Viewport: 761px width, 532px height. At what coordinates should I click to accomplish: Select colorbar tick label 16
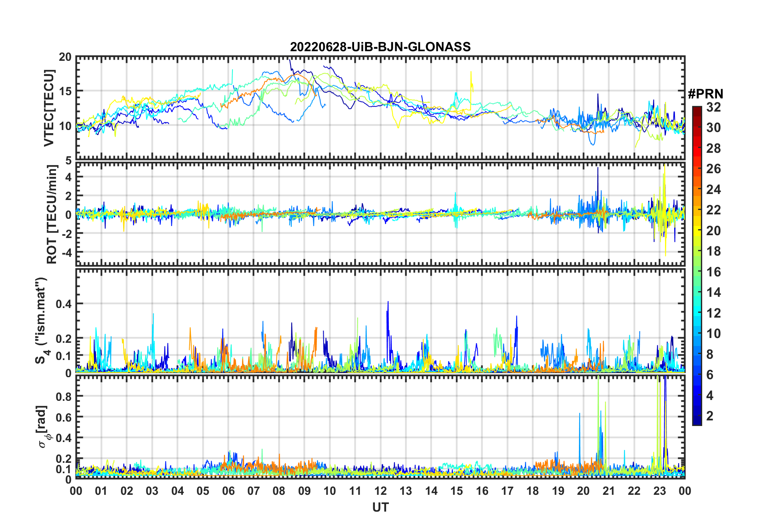pyautogui.click(x=713, y=272)
